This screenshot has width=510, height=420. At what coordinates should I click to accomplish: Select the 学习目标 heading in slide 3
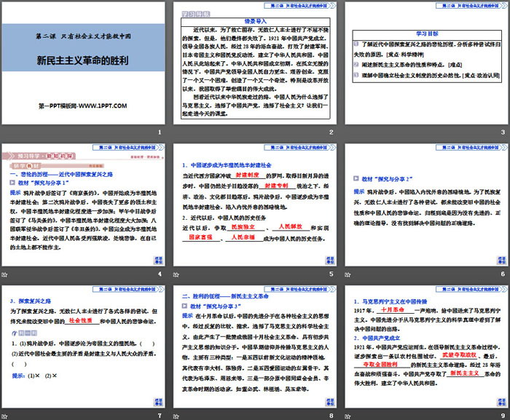[x=425, y=32]
